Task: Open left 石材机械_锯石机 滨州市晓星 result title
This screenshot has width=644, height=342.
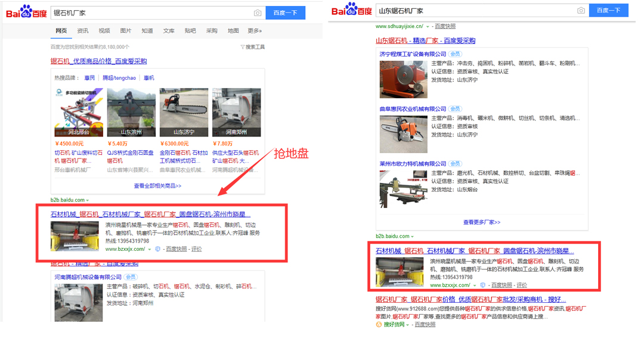Action: (x=150, y=214)
